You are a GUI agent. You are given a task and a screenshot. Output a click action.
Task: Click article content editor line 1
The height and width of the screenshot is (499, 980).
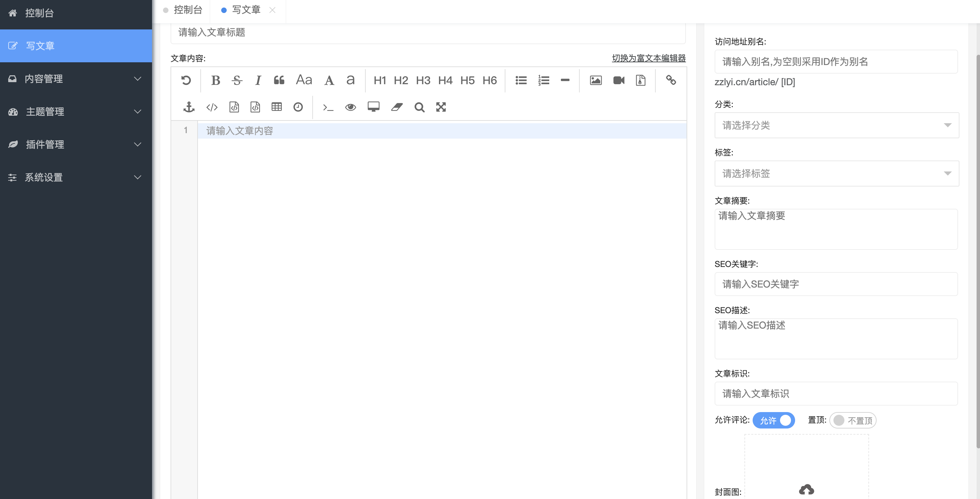coord(442,131)
